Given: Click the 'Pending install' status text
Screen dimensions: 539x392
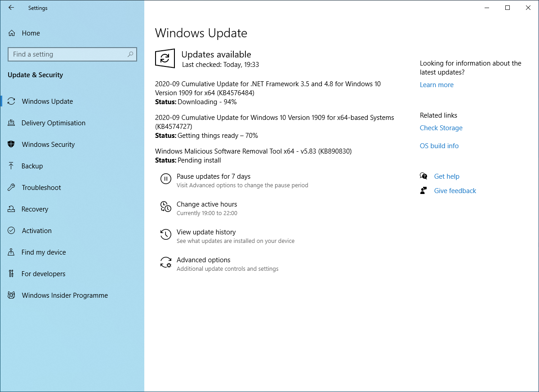Looking at the screenshot, I should [x=200, y=160].
